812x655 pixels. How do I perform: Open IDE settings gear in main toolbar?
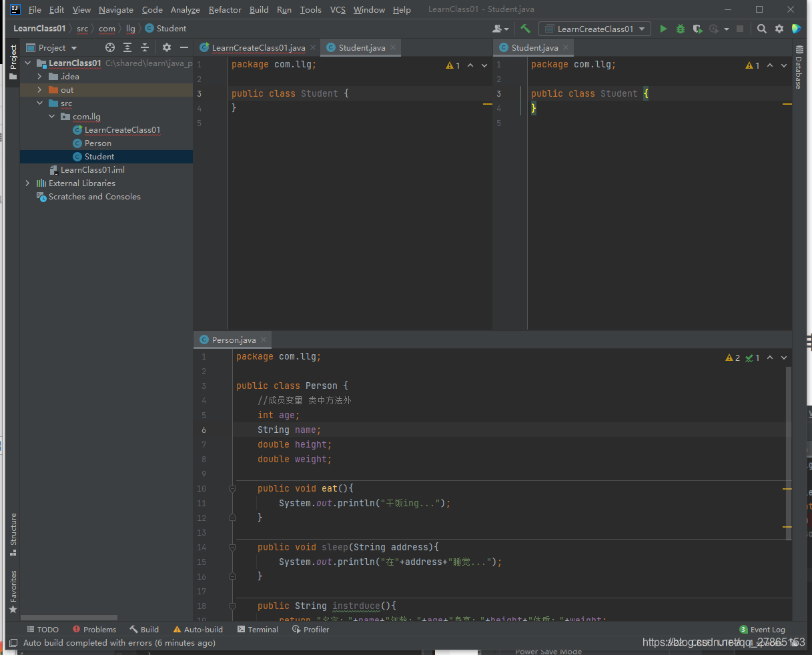tap(779, 29)
